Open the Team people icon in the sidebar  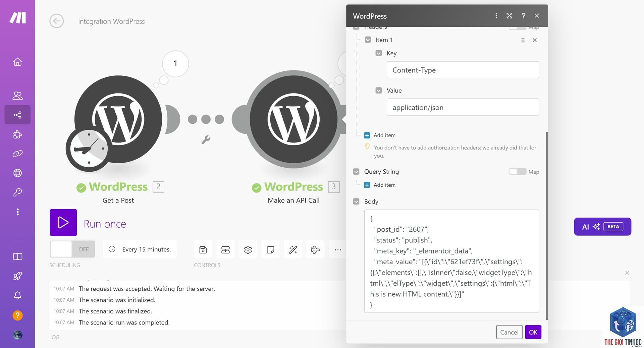17,96
